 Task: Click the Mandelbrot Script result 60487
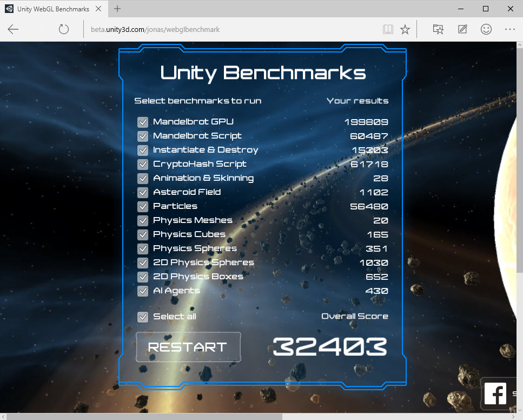click(x=369, y=136)
